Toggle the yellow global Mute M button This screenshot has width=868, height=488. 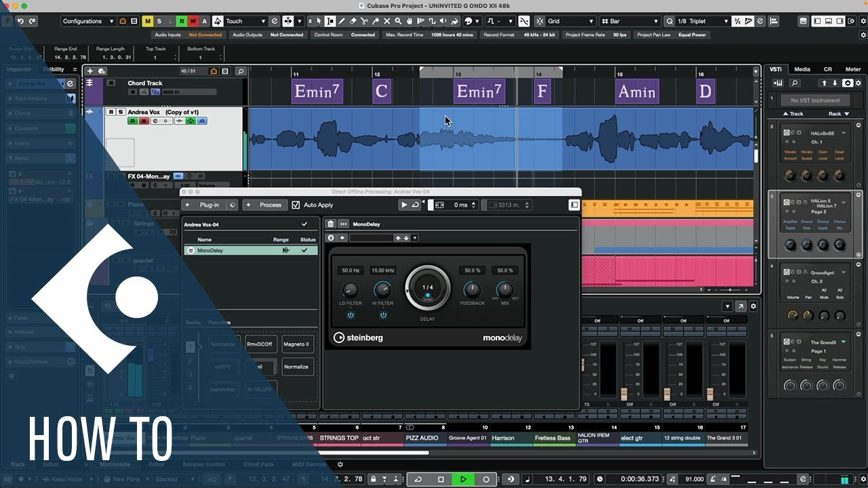[x=148, y=21]
